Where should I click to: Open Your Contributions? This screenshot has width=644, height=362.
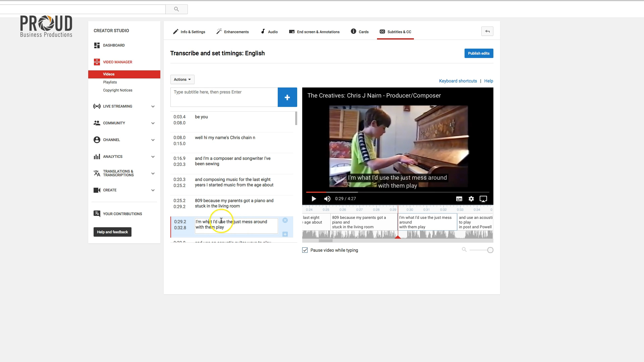pos(122,214)
